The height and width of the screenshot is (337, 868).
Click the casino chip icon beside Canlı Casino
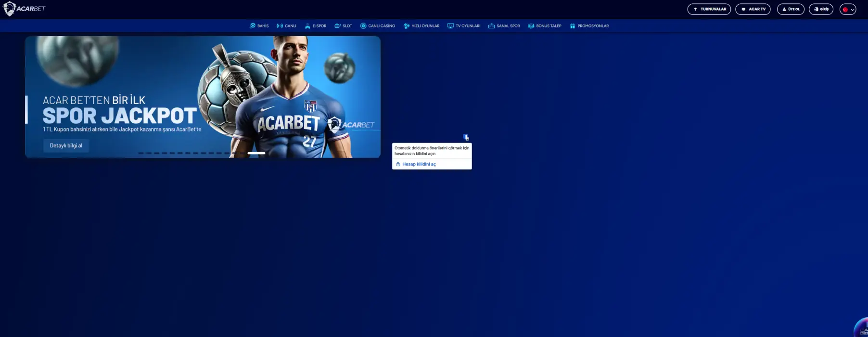[363, 26]
